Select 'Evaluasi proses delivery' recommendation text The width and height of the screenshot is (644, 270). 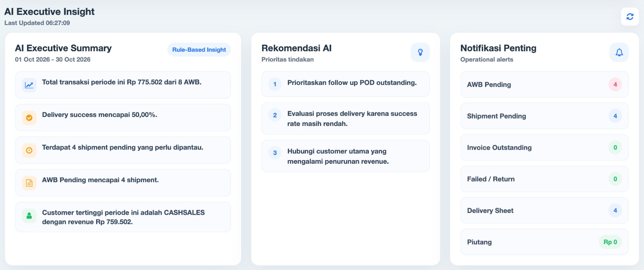pyautogui.click(x=352, y=119)
